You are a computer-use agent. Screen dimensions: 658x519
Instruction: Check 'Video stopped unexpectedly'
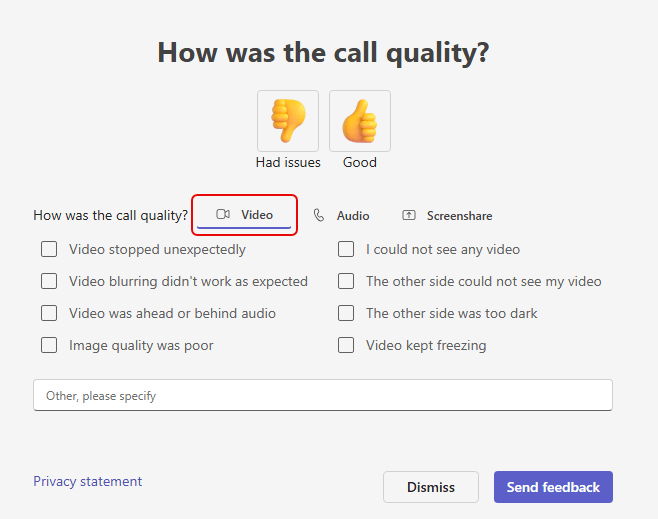coord(49,249)
